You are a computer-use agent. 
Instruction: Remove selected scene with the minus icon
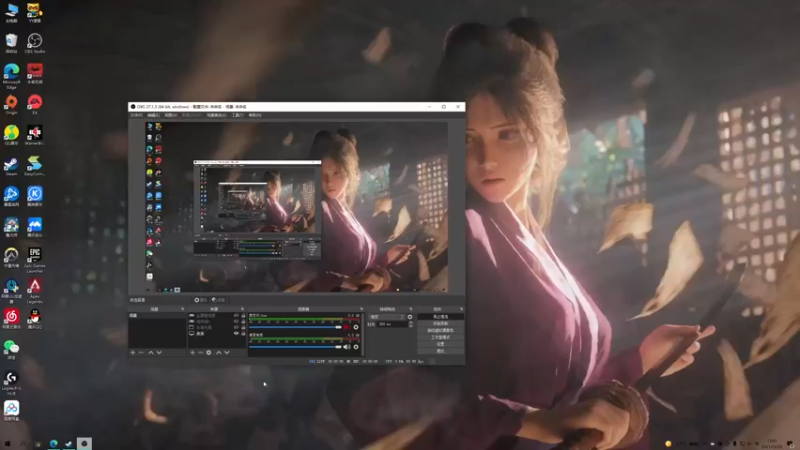141,353
